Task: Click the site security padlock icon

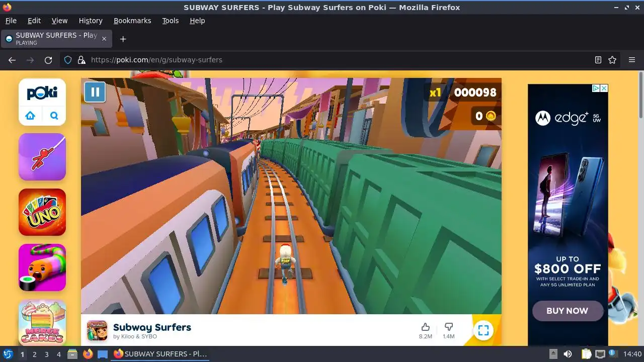Action: click(82, 60)
